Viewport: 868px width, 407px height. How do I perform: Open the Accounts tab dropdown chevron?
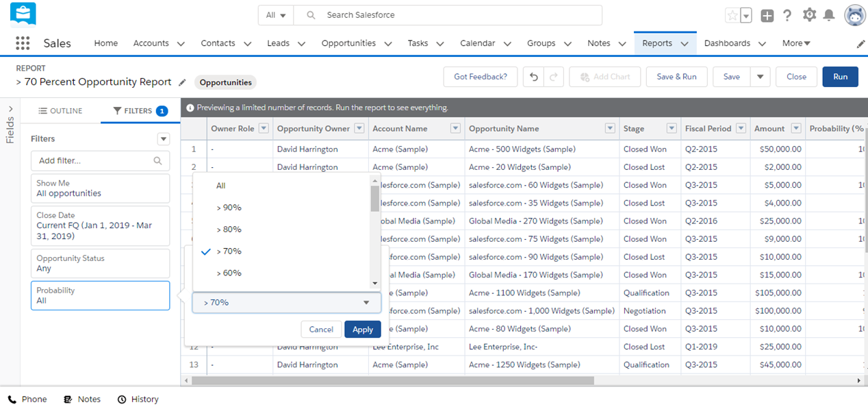pyautogui.click(x=181, y=43)
